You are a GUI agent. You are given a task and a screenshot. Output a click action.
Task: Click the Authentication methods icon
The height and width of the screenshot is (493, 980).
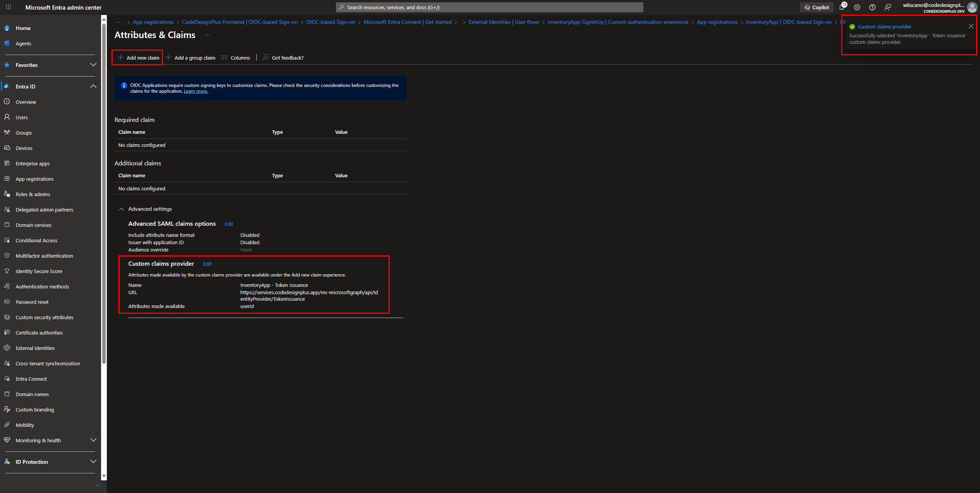point(7,286)
